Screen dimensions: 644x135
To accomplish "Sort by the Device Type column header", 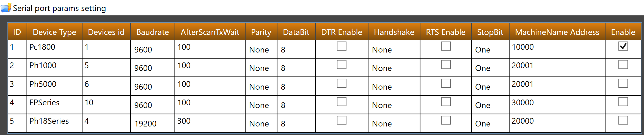I will [54, 32].
